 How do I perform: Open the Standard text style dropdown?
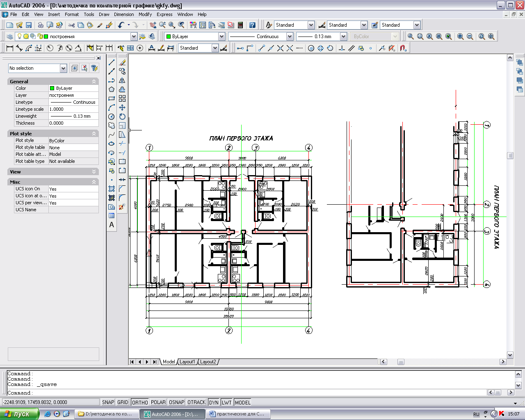pos(311,25)
